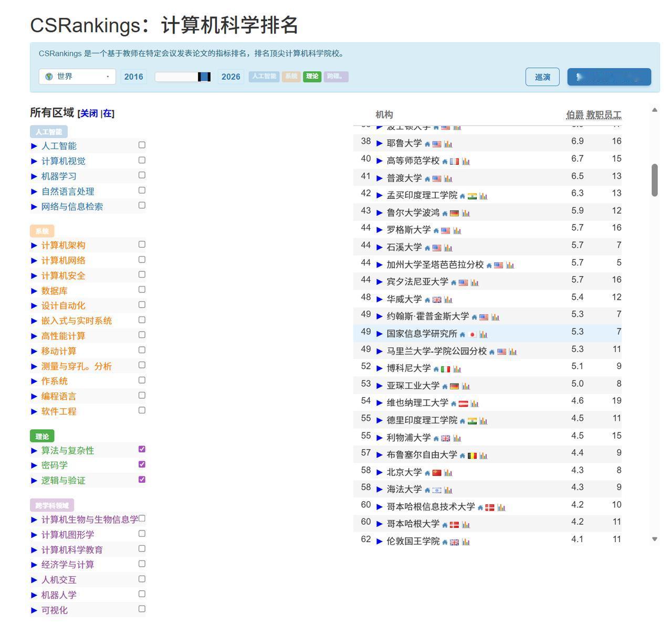This screenshot has height=636, width=672.
Task: Expand faculty list for 华威大学
Action: tap(380, 299)
